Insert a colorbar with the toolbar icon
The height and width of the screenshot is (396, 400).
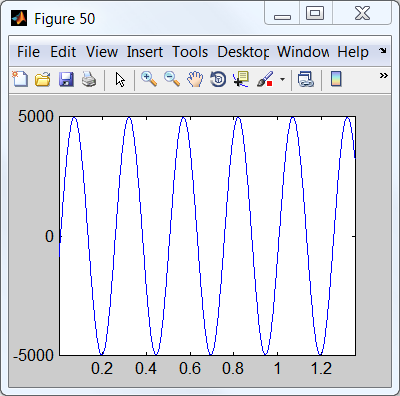coord(336,79)
